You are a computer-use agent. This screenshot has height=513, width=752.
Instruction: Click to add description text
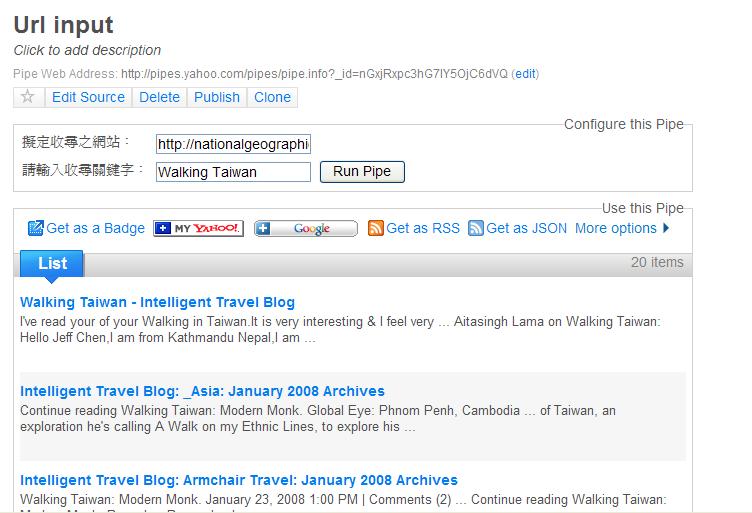87,50
